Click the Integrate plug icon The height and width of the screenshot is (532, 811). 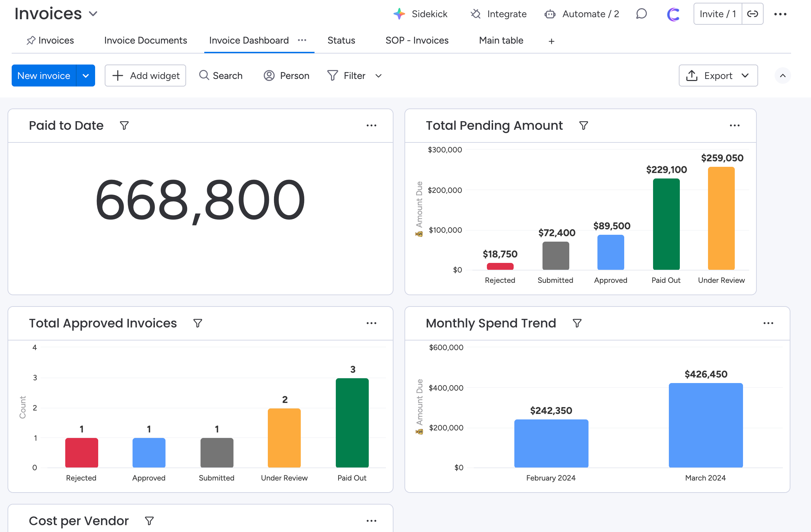coord(476,14)
